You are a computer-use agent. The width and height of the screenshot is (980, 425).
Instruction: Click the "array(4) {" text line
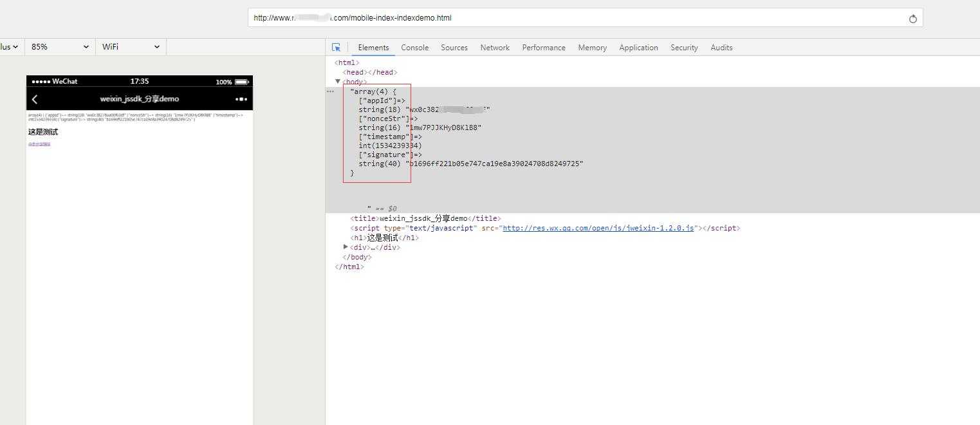pyautogui.click(x=373, y=91)
